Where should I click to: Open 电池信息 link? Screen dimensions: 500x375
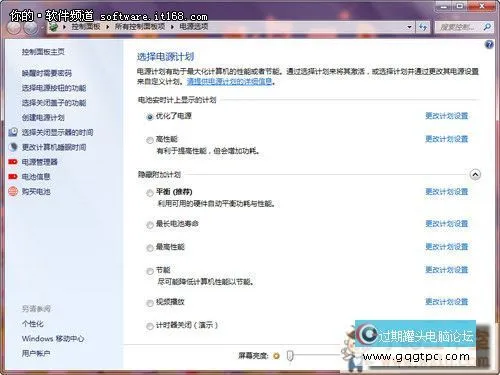click(36, 177)
